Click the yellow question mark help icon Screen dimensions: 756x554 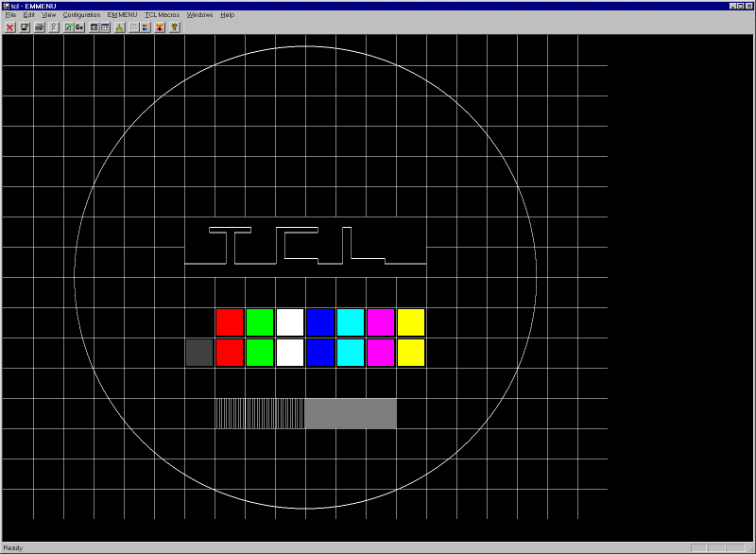tap(175, 27)
